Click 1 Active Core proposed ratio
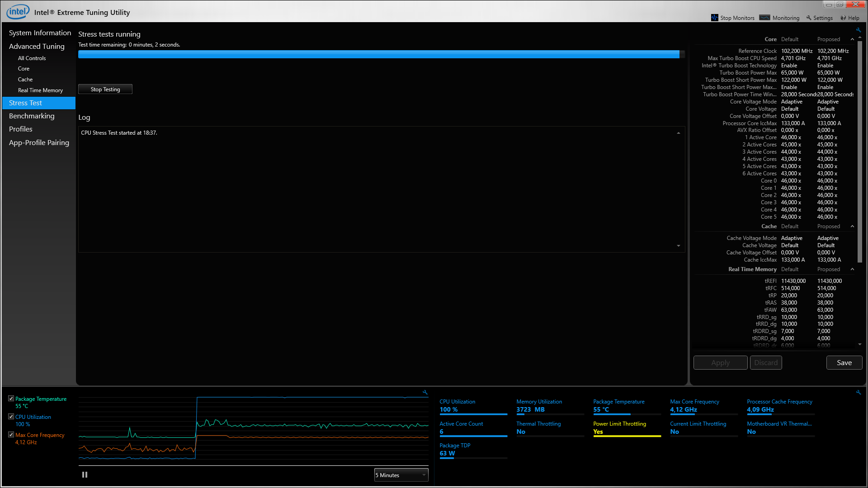 tap(827, 137)
